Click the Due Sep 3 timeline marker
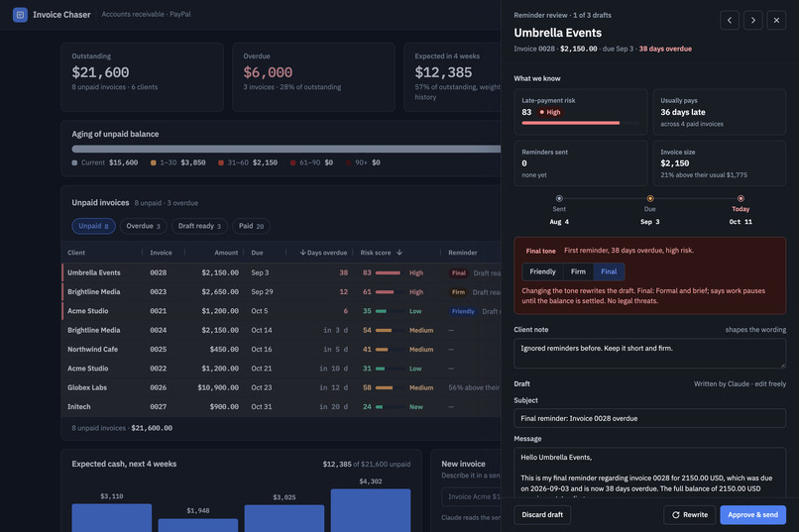This screenshot has width=799, height=532. click(649, 198)
